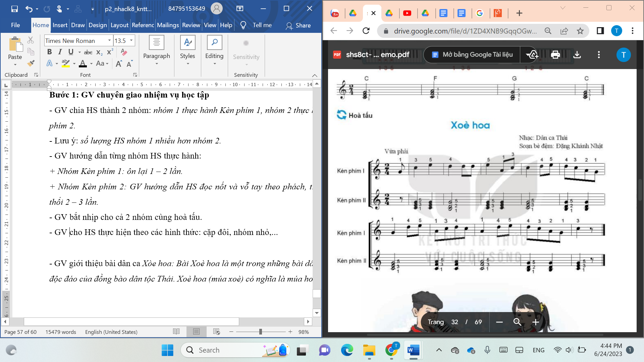
Task: Open Chrome side panel icon
Action: pos(600,31)
